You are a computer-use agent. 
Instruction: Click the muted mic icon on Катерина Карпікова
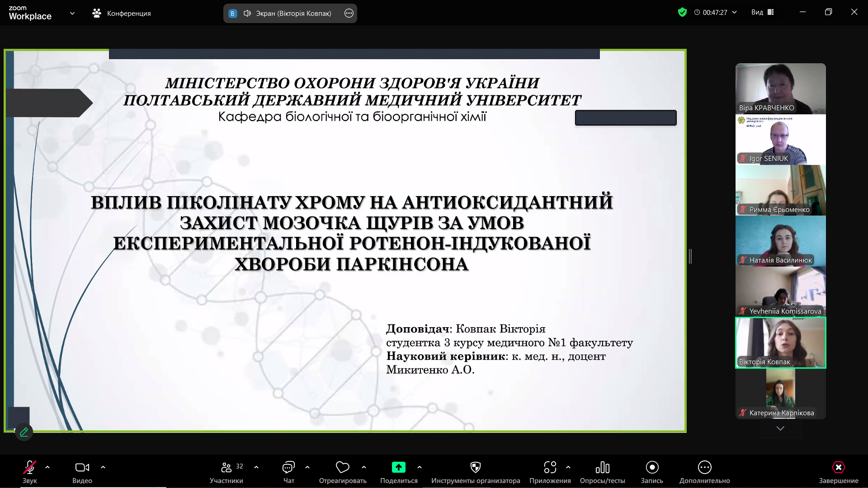743,413
